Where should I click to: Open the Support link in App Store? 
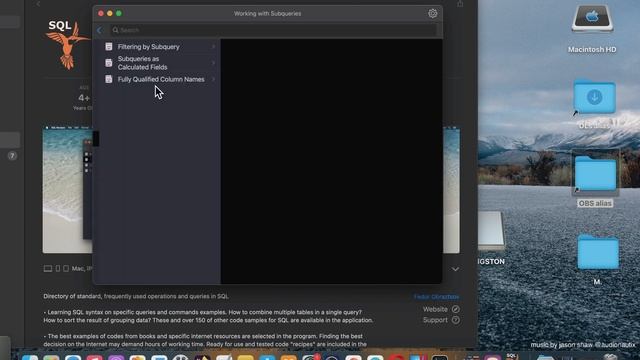pos(441,320)
